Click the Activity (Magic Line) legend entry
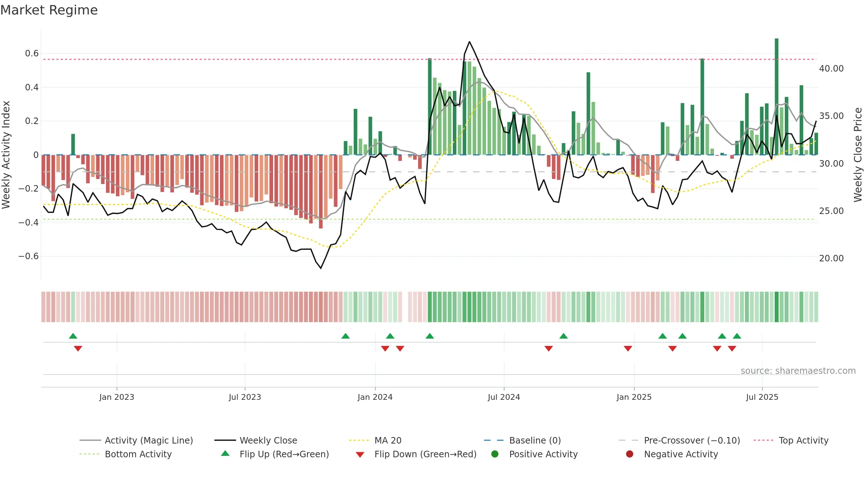This screenshot has height=488, width=868. (136, 440)
